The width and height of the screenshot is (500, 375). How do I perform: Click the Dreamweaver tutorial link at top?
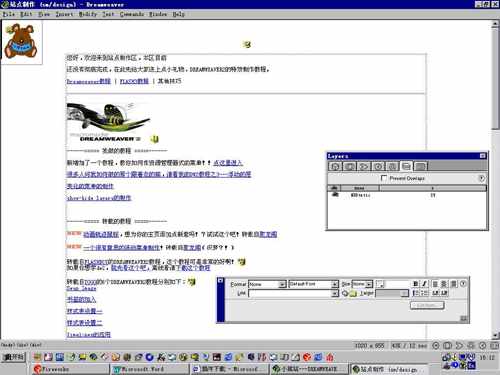(88, 81)
